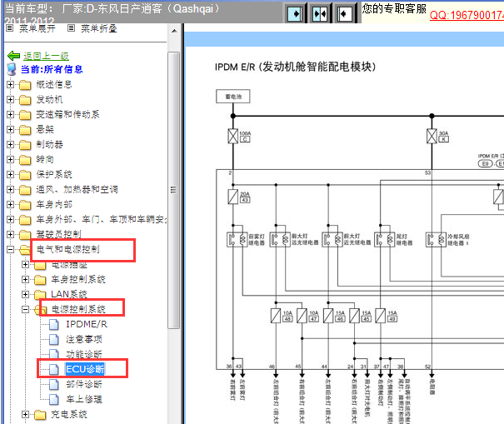Expand the 通风、加热器和空调 tree node
Screen dimensions: 504x424
tap(10, 190)
